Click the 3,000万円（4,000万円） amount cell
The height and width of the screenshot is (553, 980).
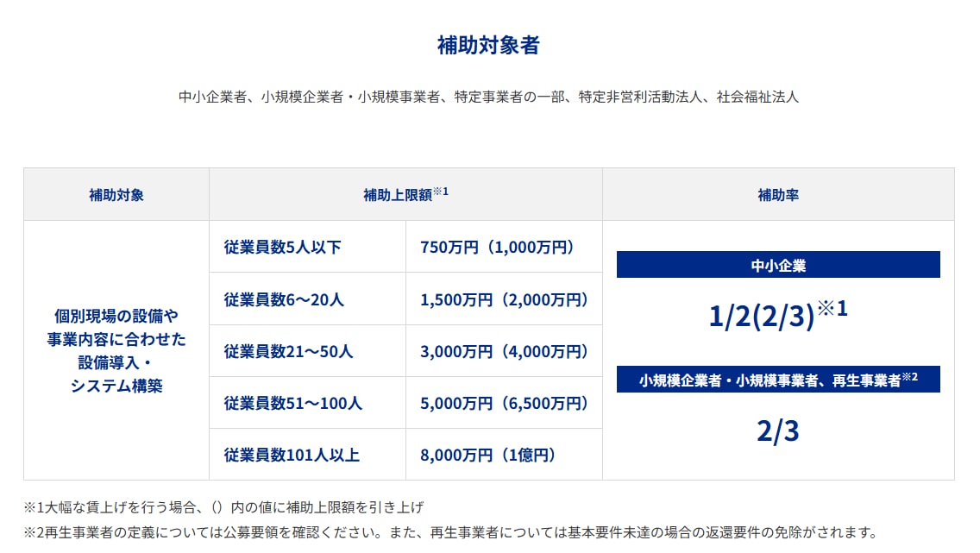point(504,352)
